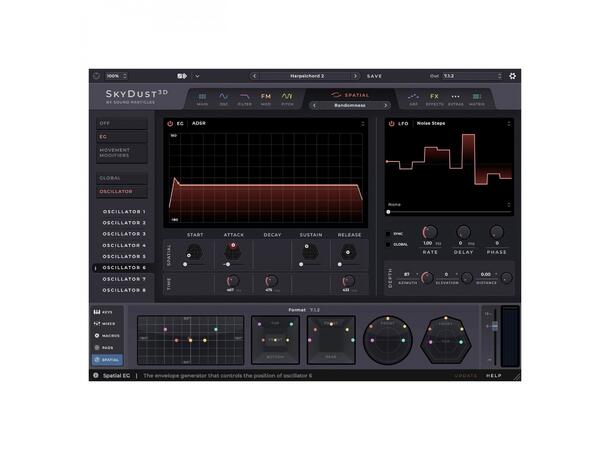Adjust the LFO None slider handle

click(388, 212)
